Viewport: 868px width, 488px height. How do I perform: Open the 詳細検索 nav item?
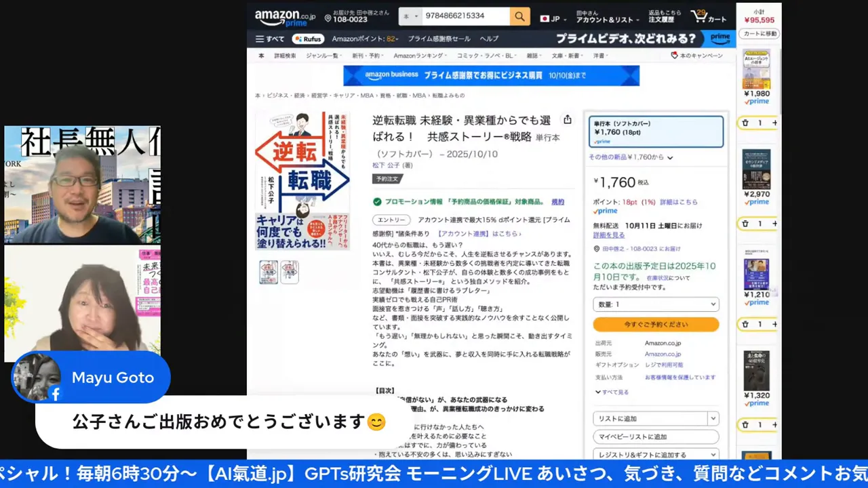point(285,56)
